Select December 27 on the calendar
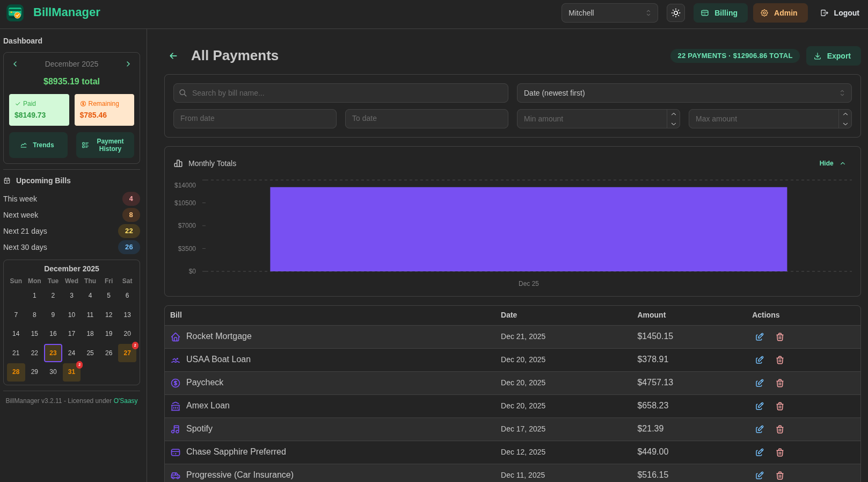Image resolution: width=868 pixels, height=482 pixels. click(127, 353)
